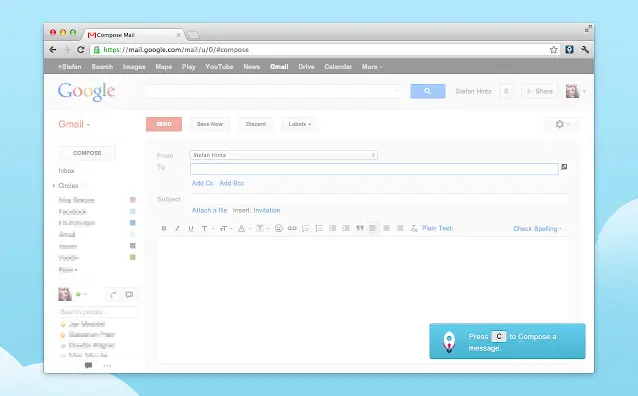The height and width of the screenshot is (396, 638).
Task: Start a phone call from chat
Action: 114,295
